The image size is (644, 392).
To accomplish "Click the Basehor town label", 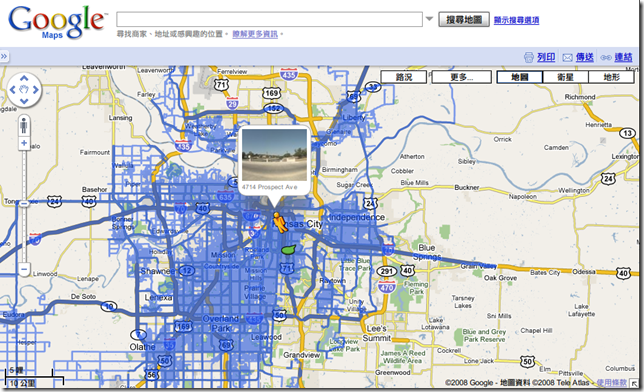I will tap(94, 189).
